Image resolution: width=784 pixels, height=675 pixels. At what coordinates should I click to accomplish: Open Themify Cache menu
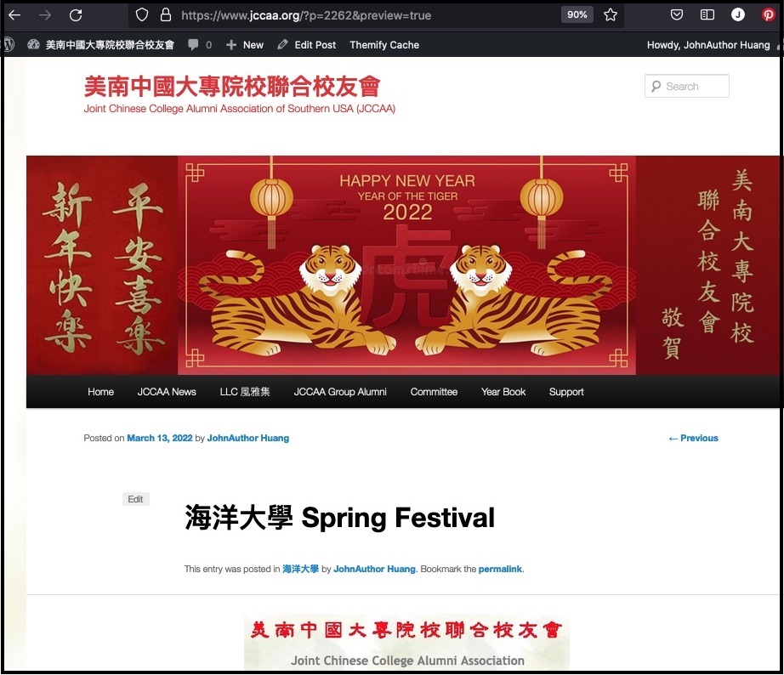point(384,45)
